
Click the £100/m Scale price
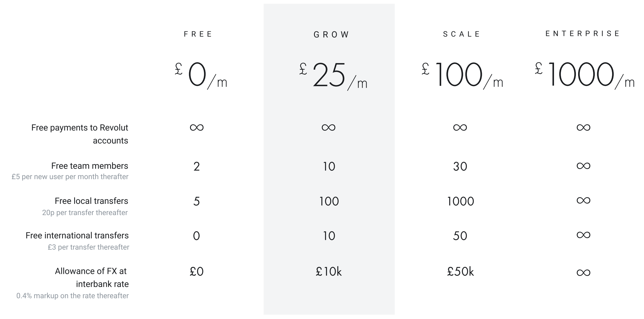pyautogui.click(x=462, y=75)
